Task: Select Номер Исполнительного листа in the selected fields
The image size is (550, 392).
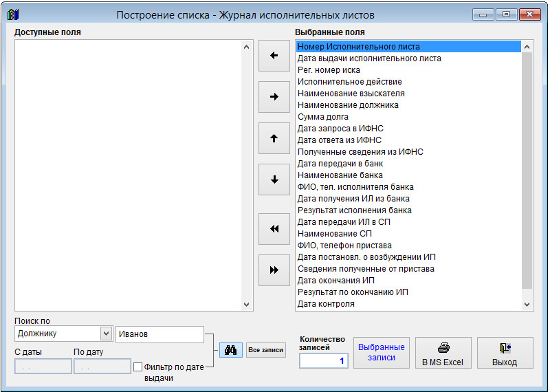Action: [x=408, y=47]
